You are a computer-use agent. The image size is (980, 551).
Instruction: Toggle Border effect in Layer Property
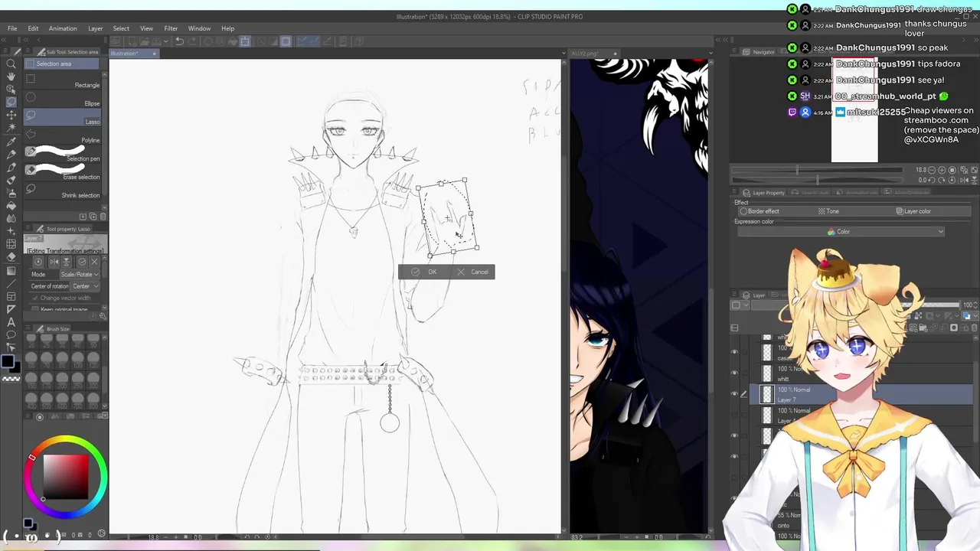[x=759, y=211]
